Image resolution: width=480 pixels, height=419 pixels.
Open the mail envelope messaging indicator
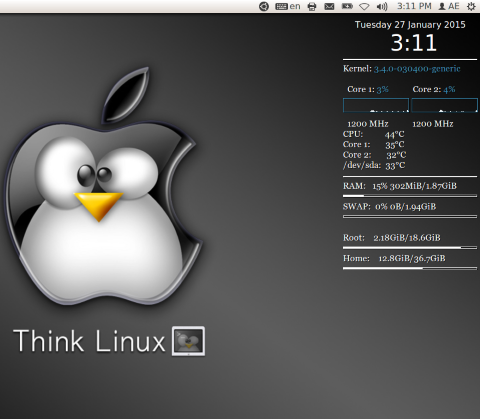tap(329, 7)
